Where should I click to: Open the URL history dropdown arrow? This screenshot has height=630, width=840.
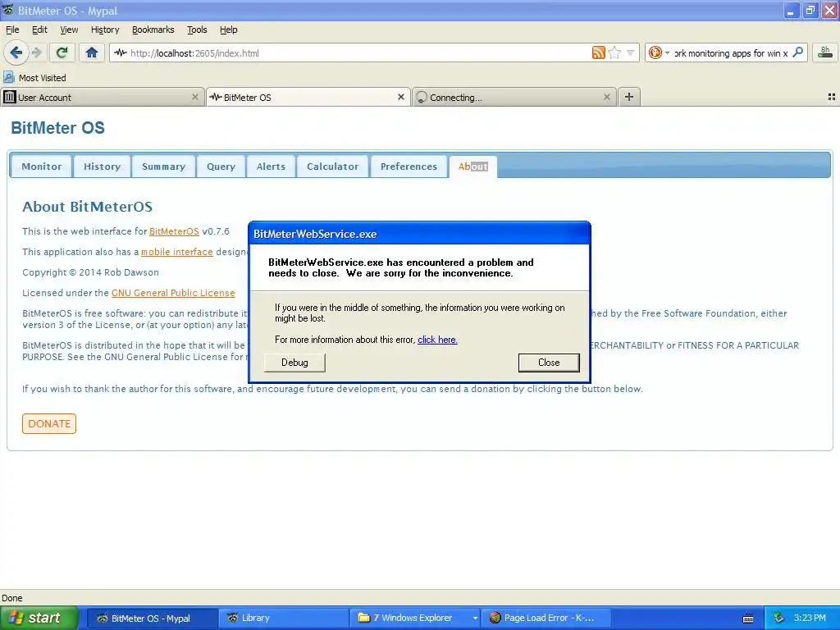coord(631,52)
